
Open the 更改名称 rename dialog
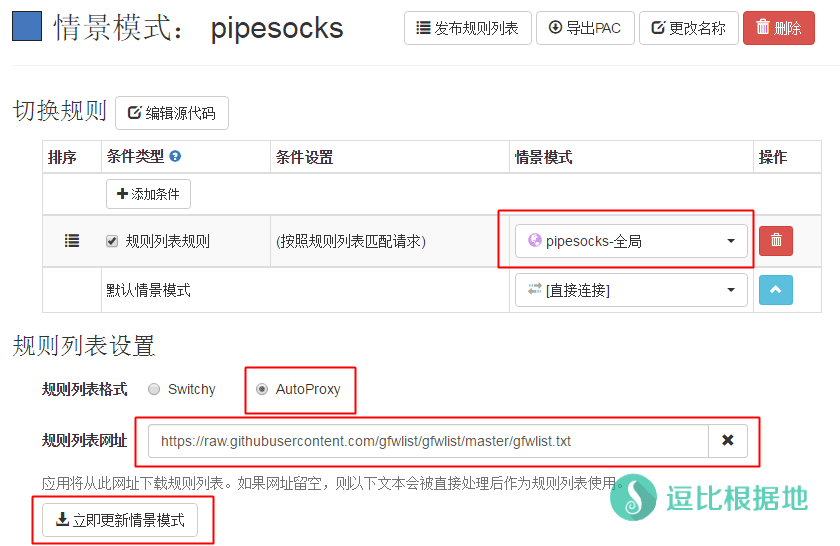tap(689, 28)
